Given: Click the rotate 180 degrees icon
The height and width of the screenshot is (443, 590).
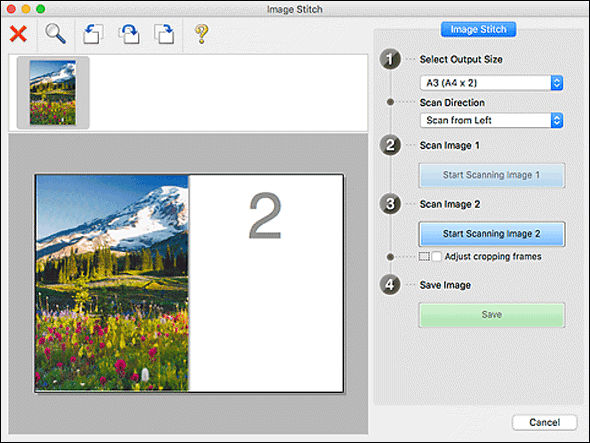Looking at the screenshot, I should point(129,34).
